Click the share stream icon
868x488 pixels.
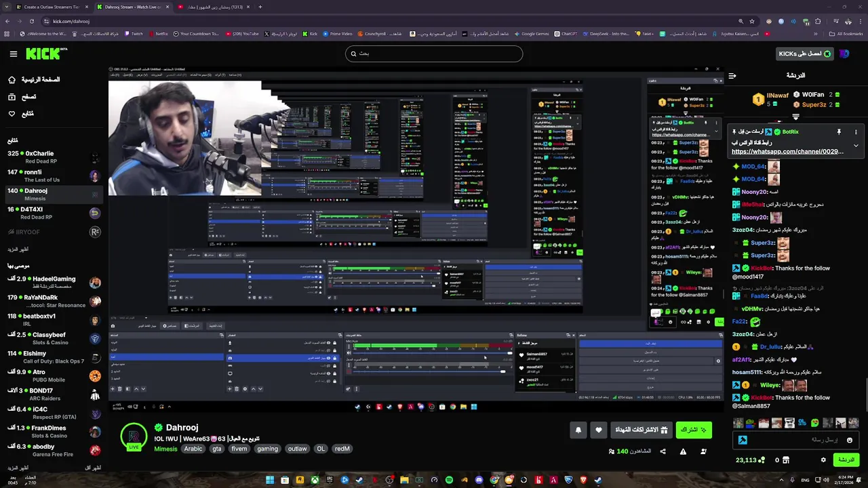(x=663, y=451)
